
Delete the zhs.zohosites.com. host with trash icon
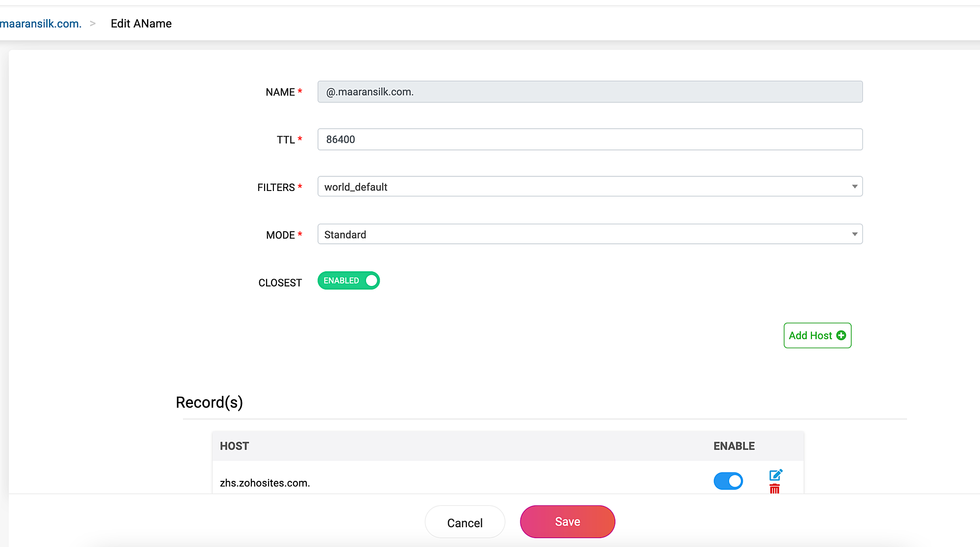775,489
